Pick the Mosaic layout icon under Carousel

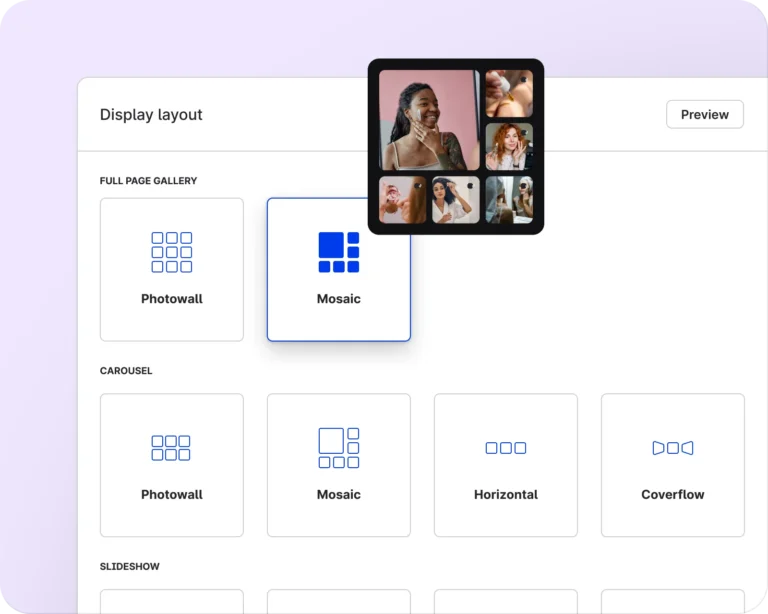click(338, 448)
